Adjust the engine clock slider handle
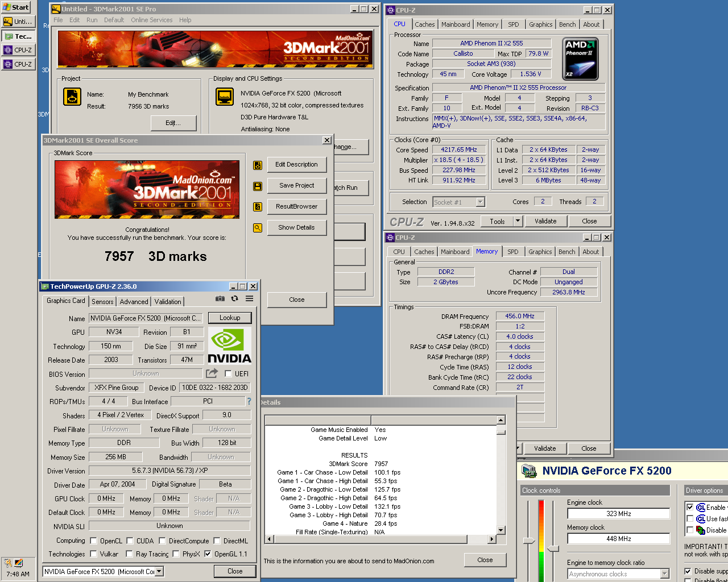This screenshot has height=582, width=728. [529, 541]
